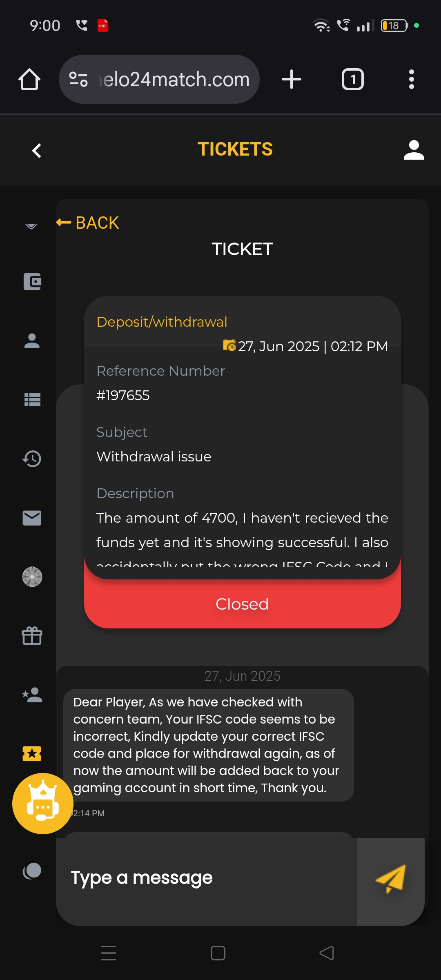Open the star ticket sidebar icon
Image resolution: width=441 pixels, height=980 pixels.
32,753
